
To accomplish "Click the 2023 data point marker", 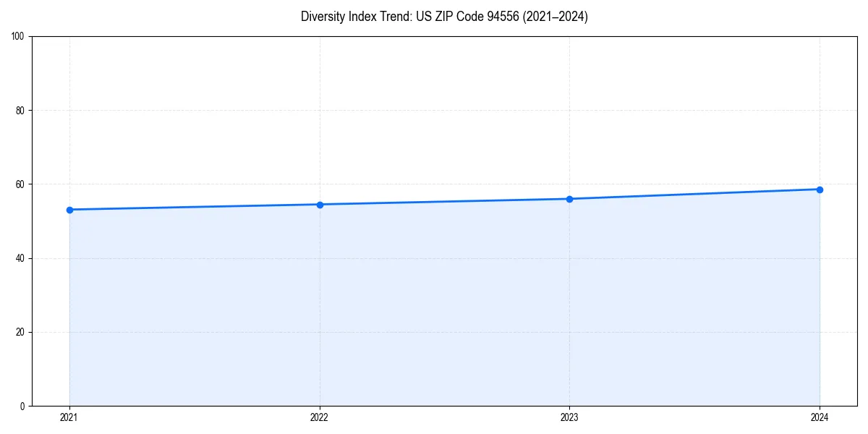I will pos(569,199).
